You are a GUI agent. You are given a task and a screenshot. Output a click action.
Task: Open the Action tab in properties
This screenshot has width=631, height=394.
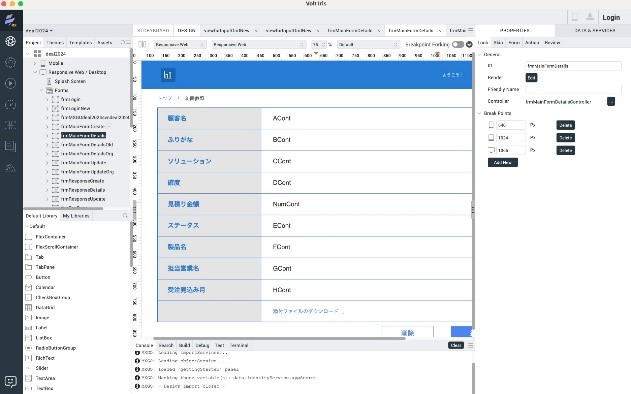point(532,42)
